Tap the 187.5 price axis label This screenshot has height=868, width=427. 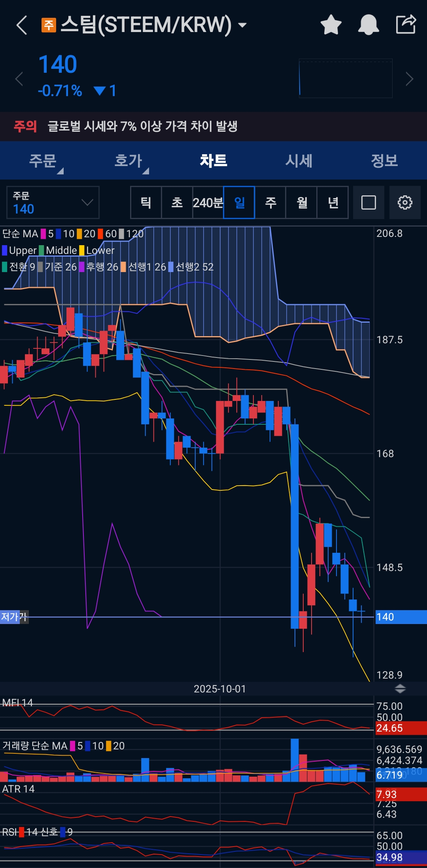(x=389, y=340)
